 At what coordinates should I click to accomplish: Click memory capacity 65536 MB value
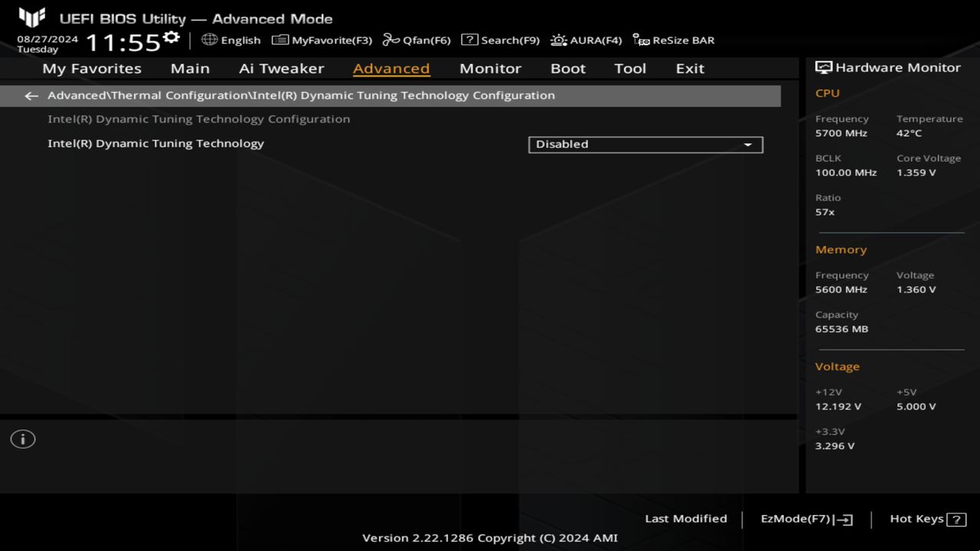(x=841, y=329)
